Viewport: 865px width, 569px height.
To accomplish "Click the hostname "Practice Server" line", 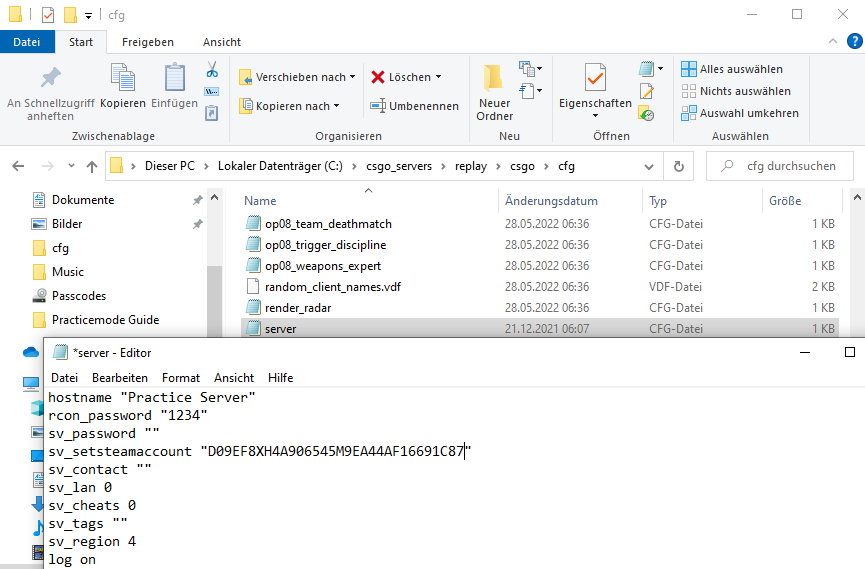I will coord(152,397).
